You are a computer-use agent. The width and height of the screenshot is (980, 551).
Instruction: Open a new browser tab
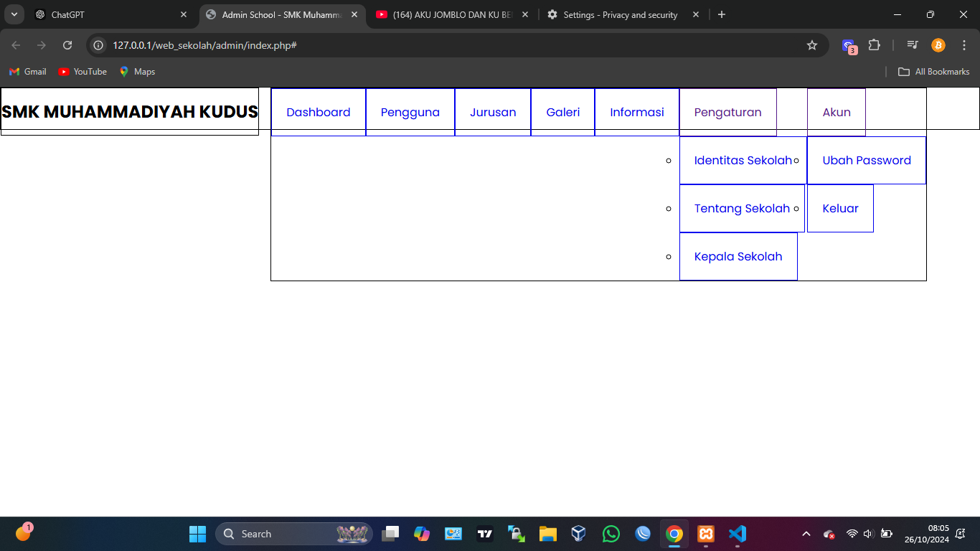722,14
